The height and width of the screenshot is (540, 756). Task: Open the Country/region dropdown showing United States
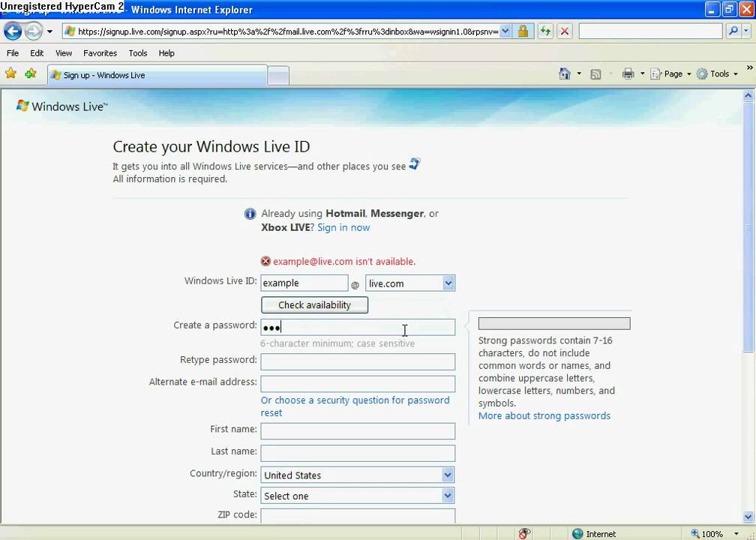tap(447, 475)
